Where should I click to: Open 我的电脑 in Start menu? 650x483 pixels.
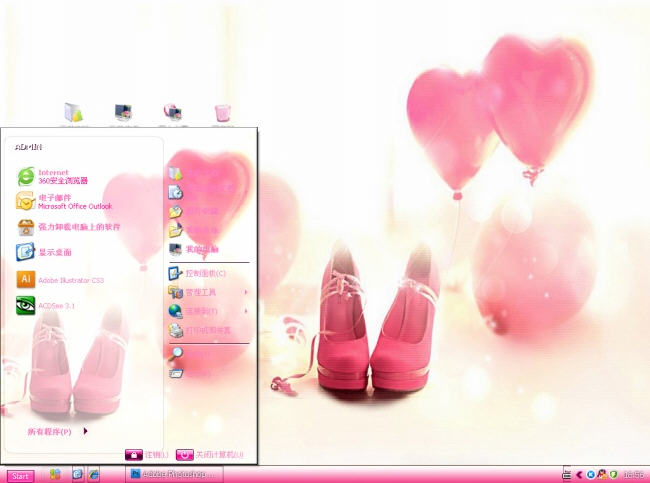coord(194,249)
